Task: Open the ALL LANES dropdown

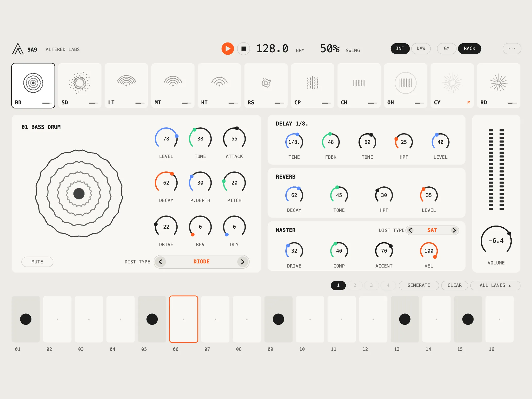Action: pyautogui.click(x=495, y=285)
